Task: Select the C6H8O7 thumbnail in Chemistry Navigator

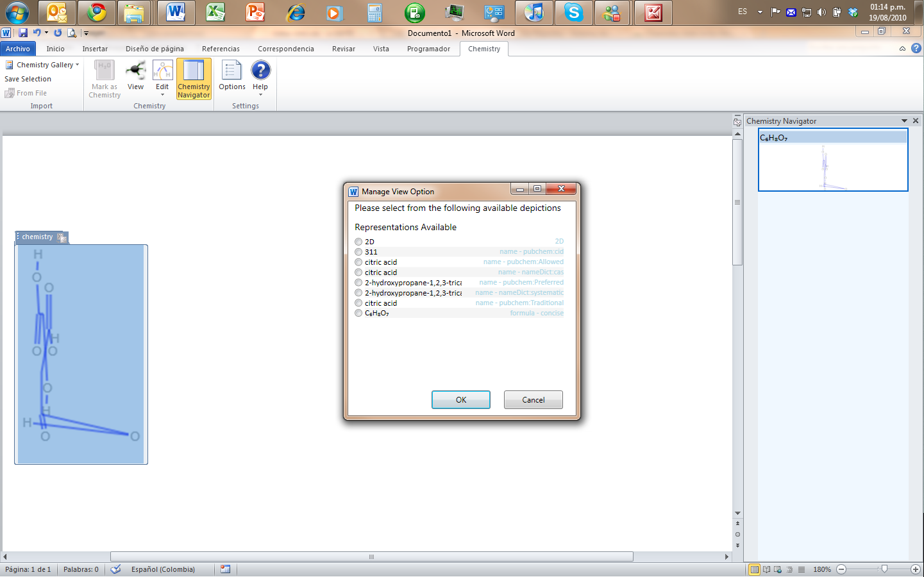Action: (x=832, y=161)
